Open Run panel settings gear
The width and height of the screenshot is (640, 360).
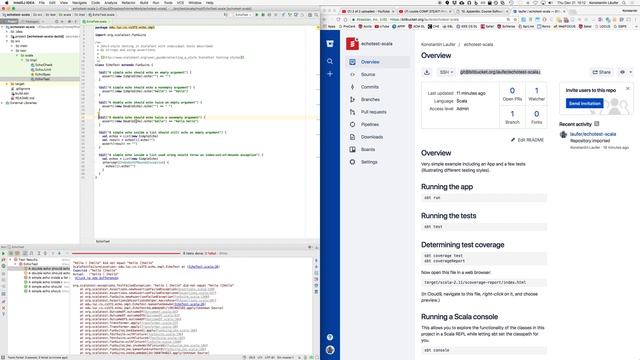click(309, 247)
